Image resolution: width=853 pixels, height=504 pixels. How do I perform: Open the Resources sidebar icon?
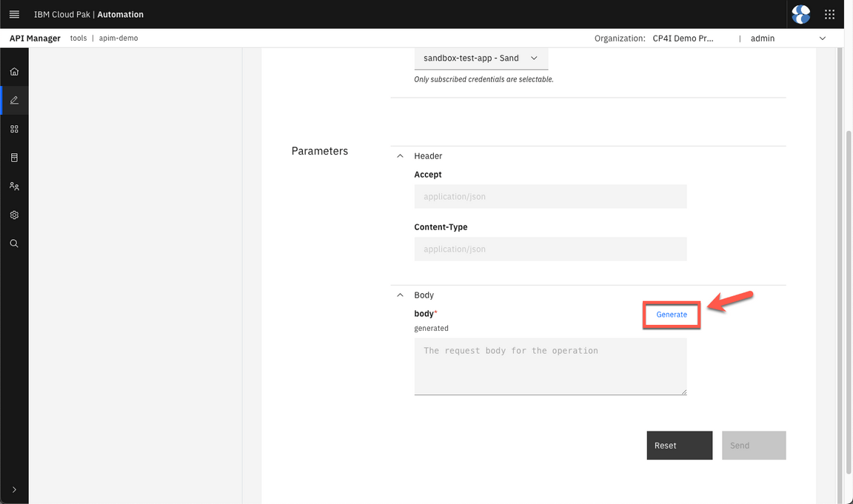14,158
